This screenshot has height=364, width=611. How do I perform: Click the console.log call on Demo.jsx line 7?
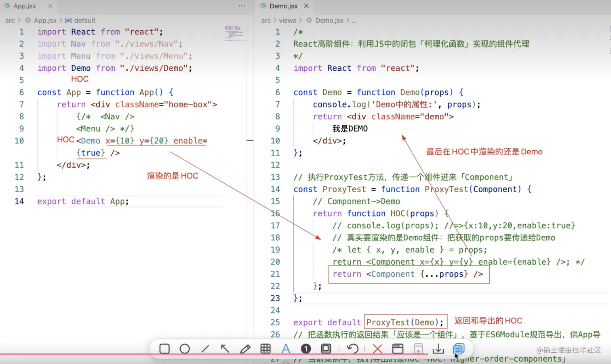click(396, 104)
